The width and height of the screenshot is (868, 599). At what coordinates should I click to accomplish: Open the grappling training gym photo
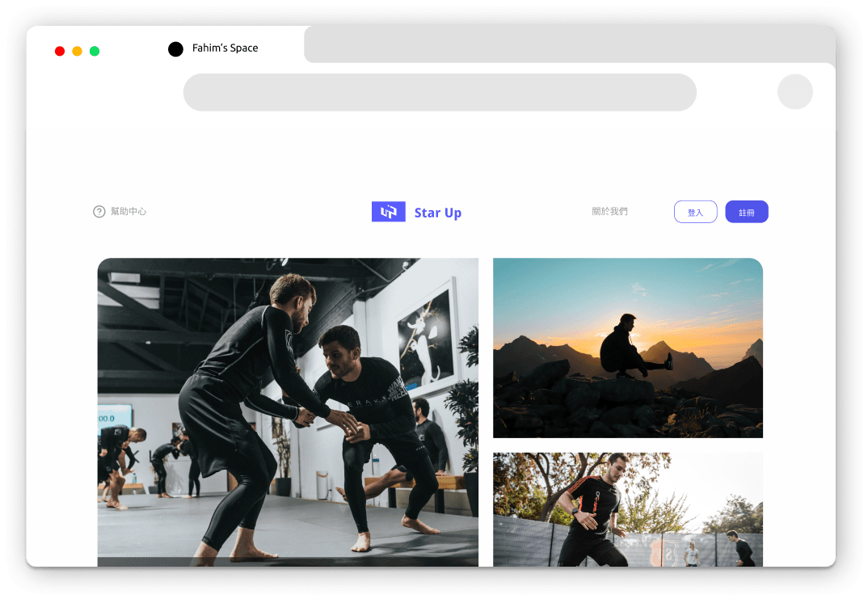pos(288,412)
